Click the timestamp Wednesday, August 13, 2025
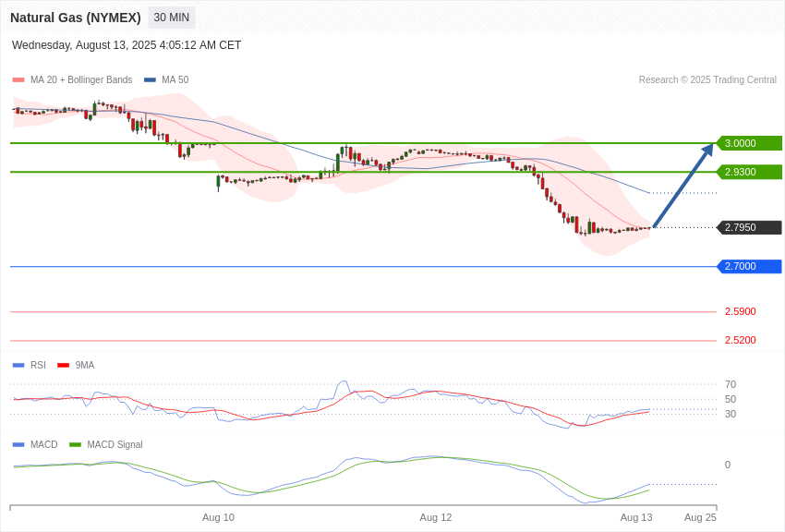This screenshot has width=785, height=532. coord(127,45)
